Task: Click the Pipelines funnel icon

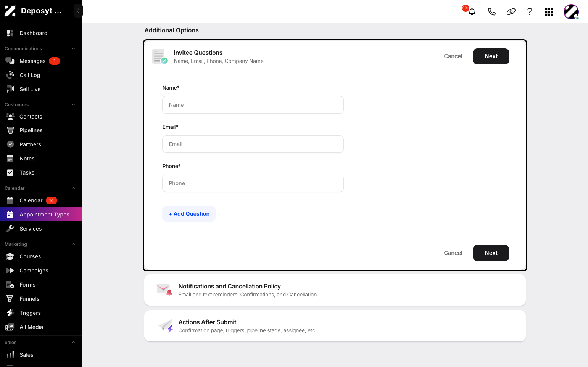Action: [x=10, y=130]
